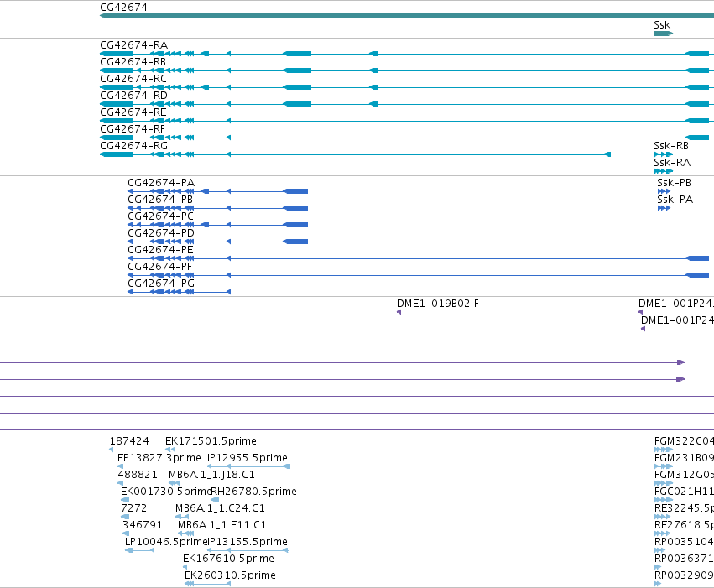
Task: Click the Ssk-PB protein glyph
Action: click(x=664, y=191)
